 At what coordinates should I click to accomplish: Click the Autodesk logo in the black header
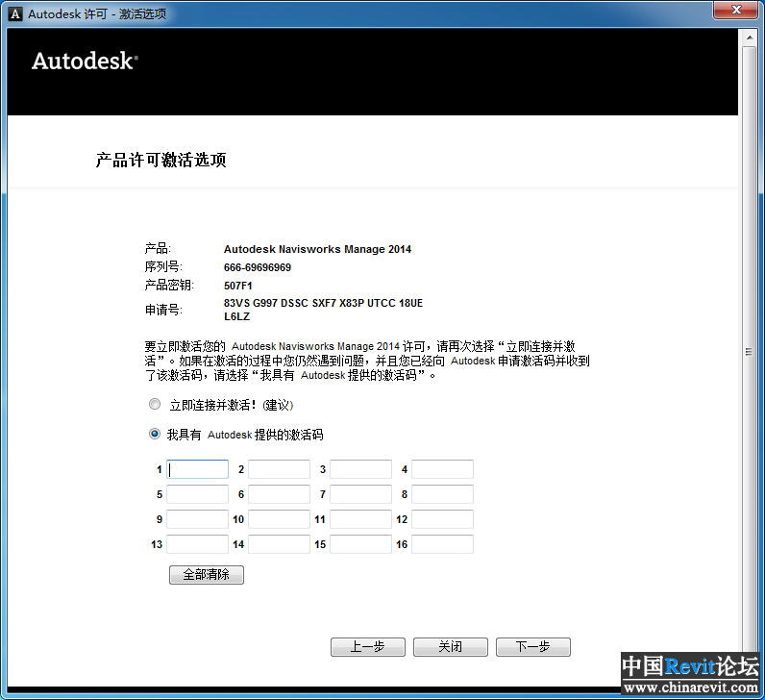point(85,61)
